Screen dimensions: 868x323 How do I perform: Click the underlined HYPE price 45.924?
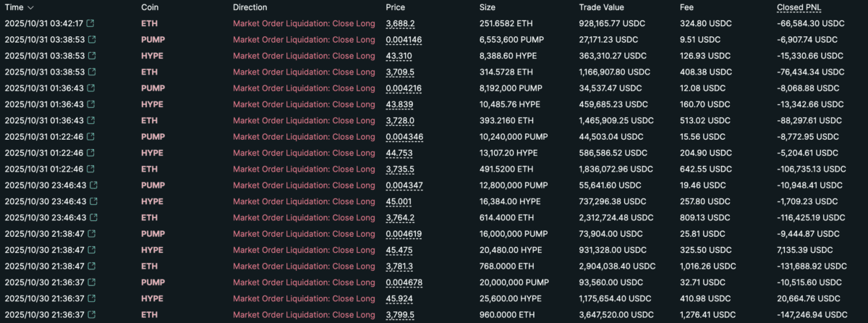pyautogui.click(x=399, y=298)
